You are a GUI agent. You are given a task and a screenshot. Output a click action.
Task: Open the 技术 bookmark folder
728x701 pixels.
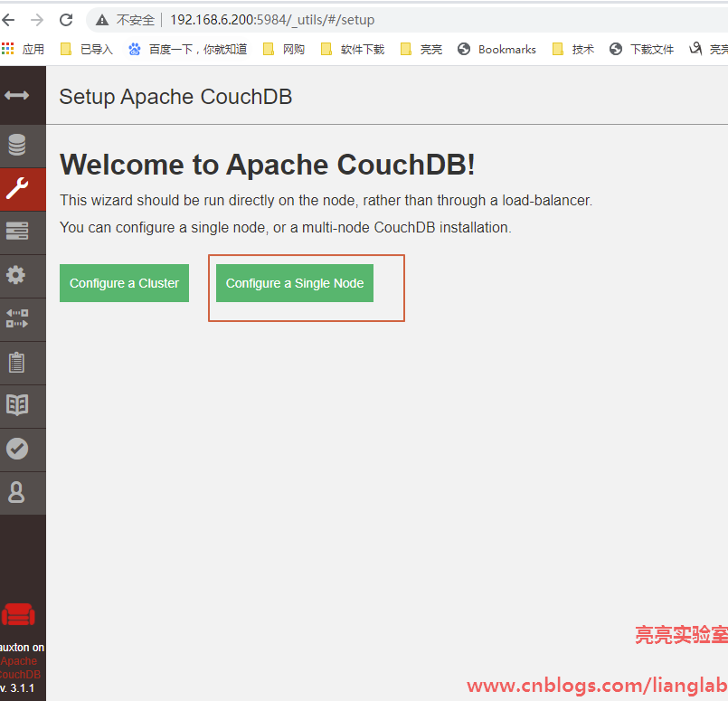tap(573, 49)
